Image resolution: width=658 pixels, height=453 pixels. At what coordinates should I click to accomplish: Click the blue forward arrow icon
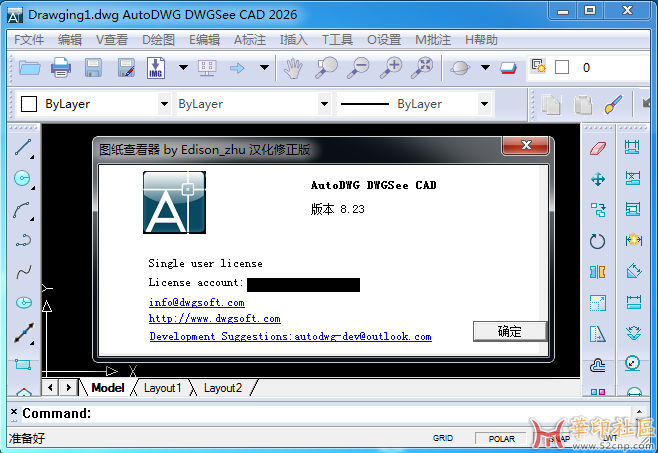(x=237, y=68)
